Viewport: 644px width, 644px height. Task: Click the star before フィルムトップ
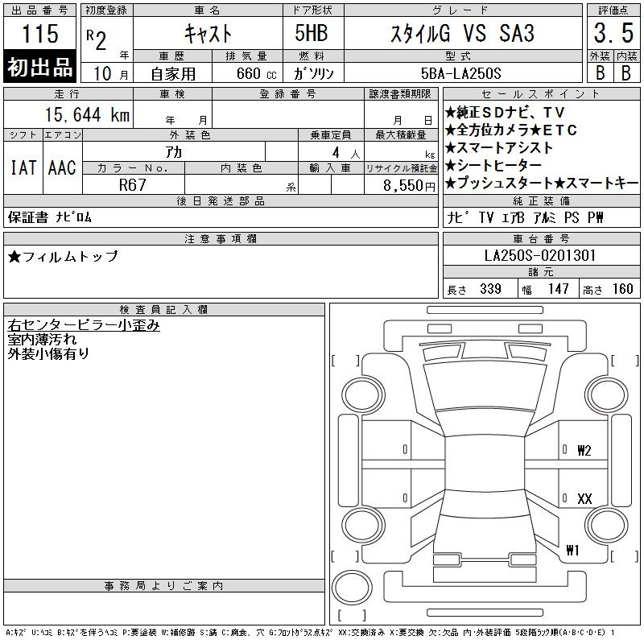coord(15,257)
